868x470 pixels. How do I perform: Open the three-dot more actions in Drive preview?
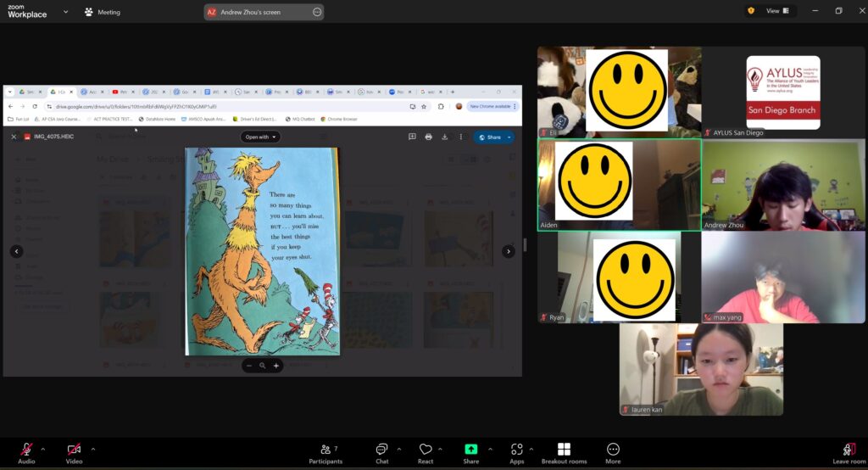click(460, 137)
